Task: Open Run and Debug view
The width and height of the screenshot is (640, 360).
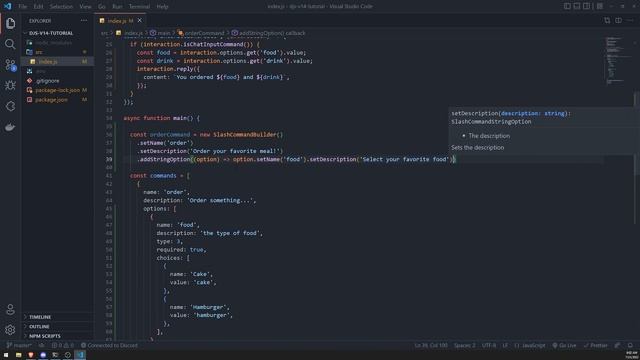Action: point(10,85)
